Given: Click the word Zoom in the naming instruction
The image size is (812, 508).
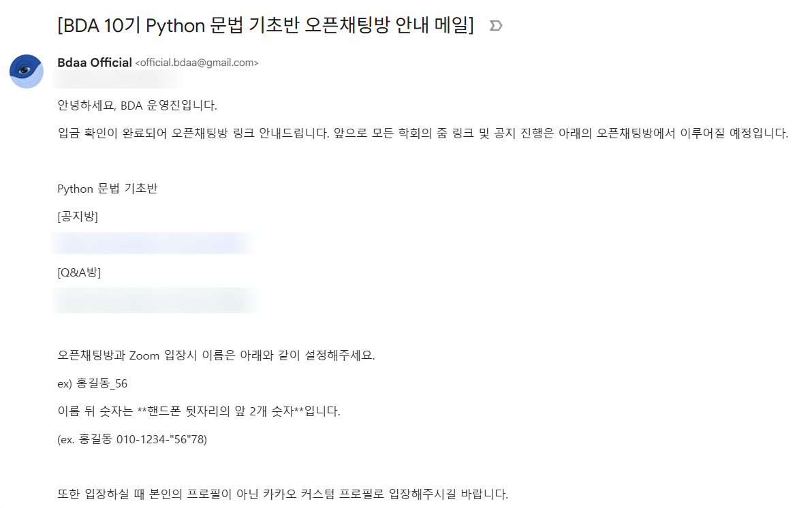Looking at the screenshot, I should (x=144, y=355).
